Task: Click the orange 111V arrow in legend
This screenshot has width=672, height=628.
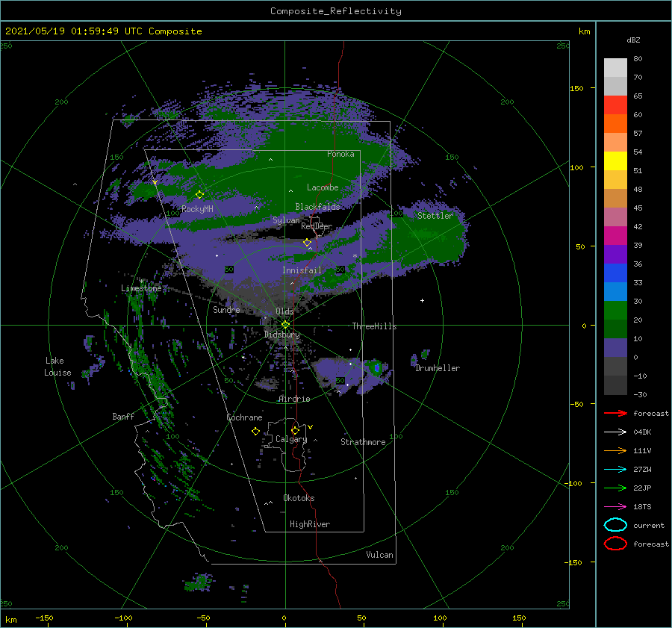Action: [x=615, y=450]
